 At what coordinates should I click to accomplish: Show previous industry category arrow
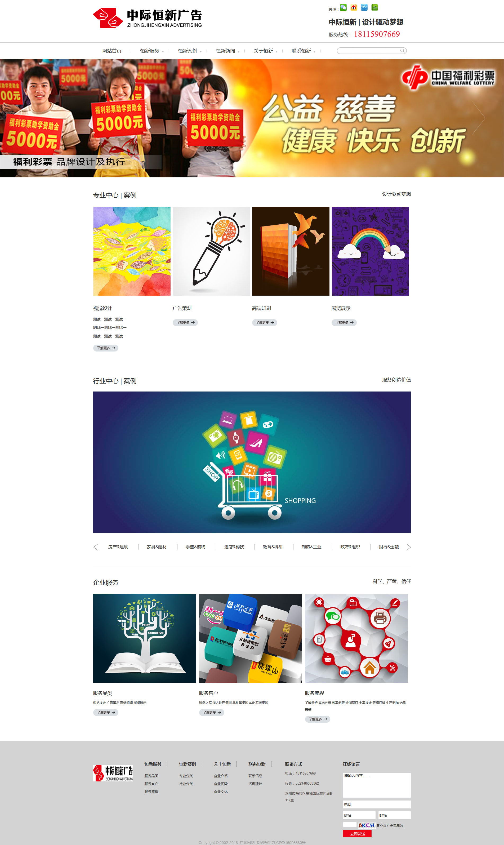coord(96,547)
